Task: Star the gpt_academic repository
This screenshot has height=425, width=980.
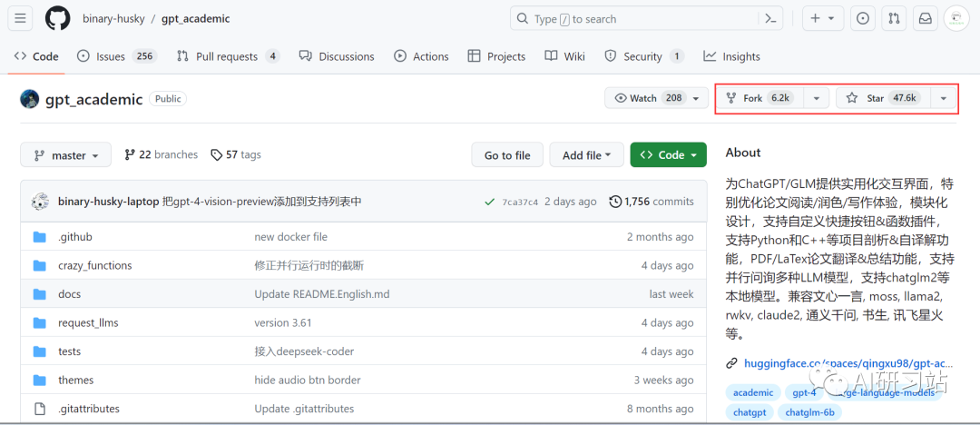Action: click(883, 98)
